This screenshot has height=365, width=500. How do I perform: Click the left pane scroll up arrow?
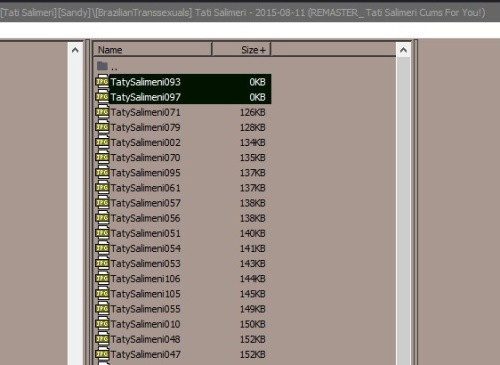coord(75,50)
